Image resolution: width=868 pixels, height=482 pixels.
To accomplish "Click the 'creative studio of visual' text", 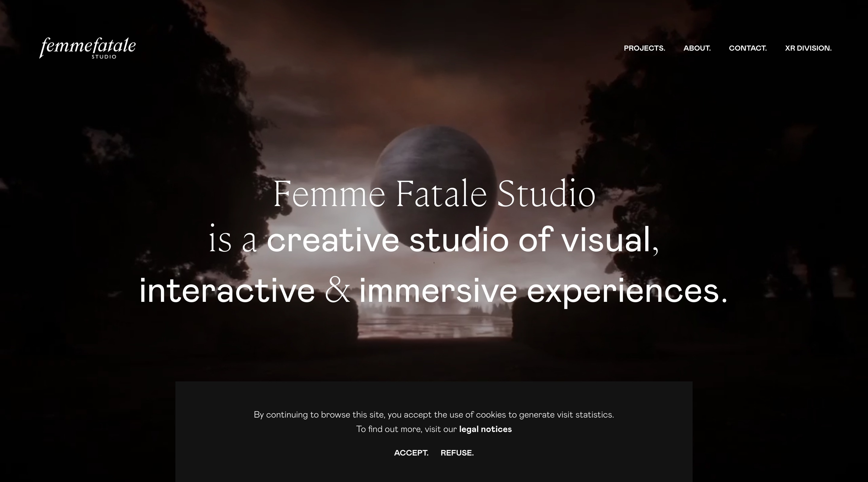I will [x=458, y=240].
